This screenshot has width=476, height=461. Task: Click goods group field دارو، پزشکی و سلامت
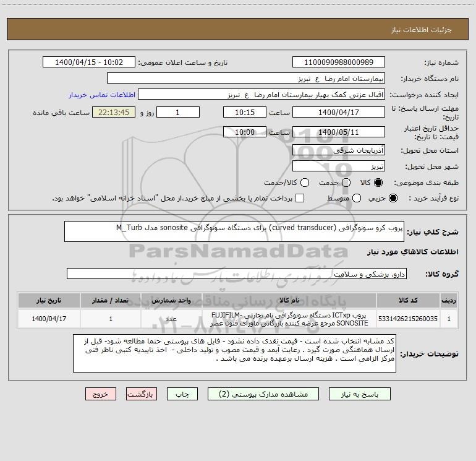(237, 274)
